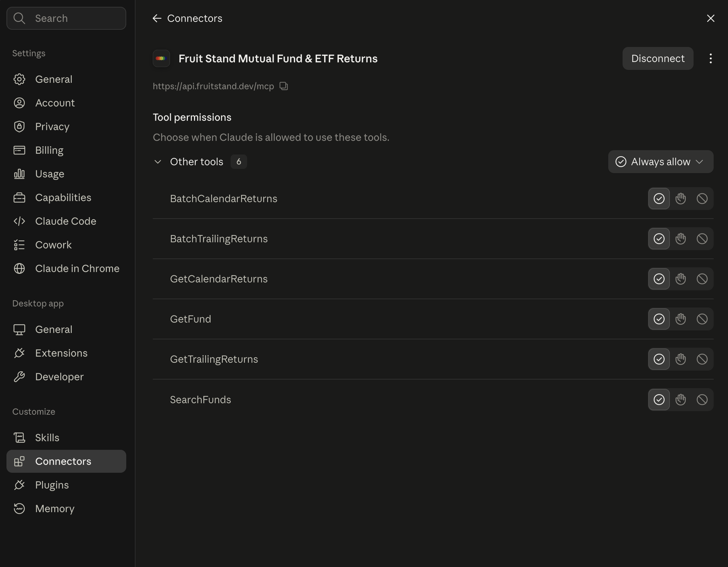The image size is (728, 567).
Task: Block the BatchTrailingReturns tool
Action: tap(702, 239)
